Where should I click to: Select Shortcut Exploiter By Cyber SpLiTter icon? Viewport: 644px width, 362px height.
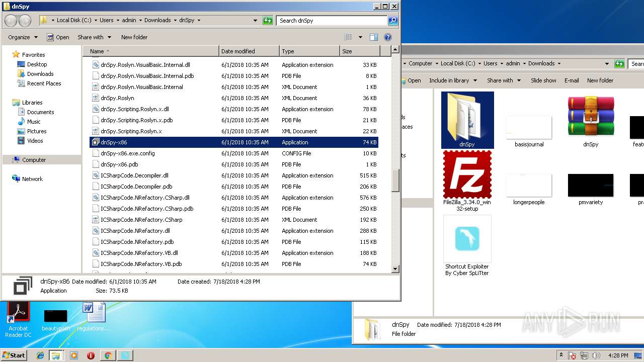pos(467,246)
